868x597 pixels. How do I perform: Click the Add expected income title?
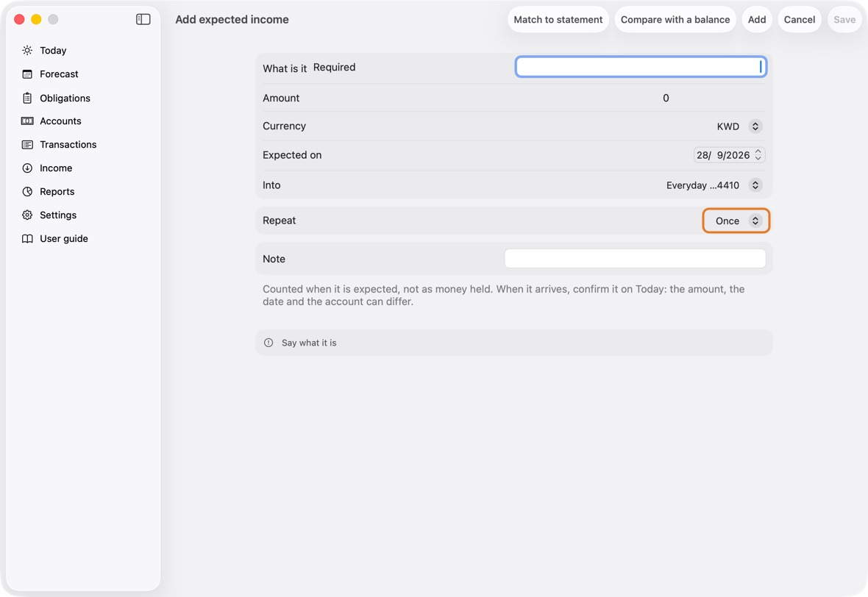point(232,19)
